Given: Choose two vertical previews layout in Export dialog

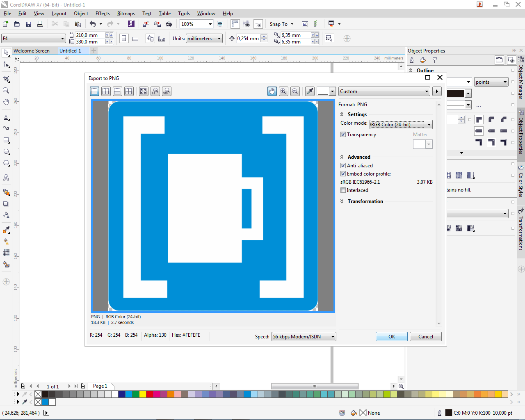Looking at the screenshot, I should click(x=106, y=91).
